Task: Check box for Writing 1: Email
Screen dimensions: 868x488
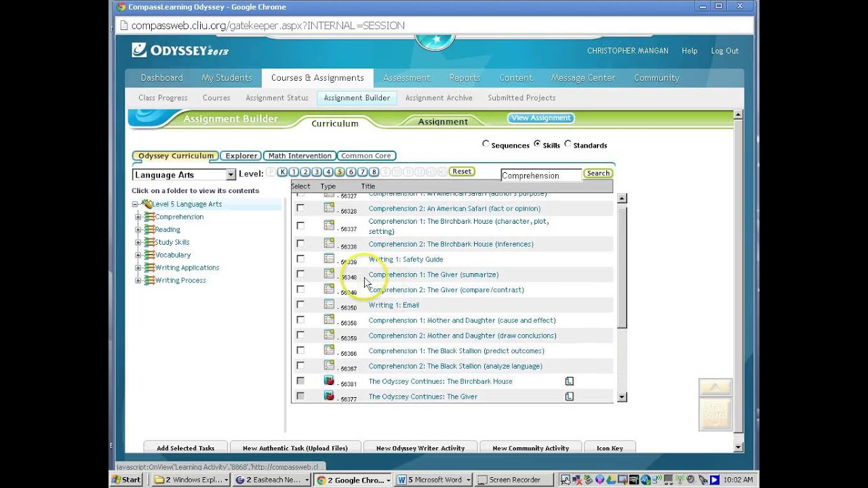Action: click(x=300, y=304)
